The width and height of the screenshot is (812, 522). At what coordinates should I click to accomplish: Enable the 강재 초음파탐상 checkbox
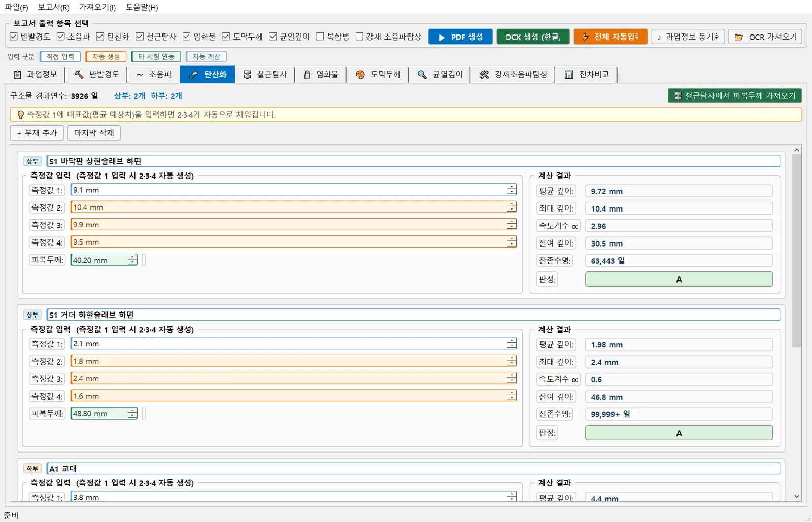click(x=359, y=37)
